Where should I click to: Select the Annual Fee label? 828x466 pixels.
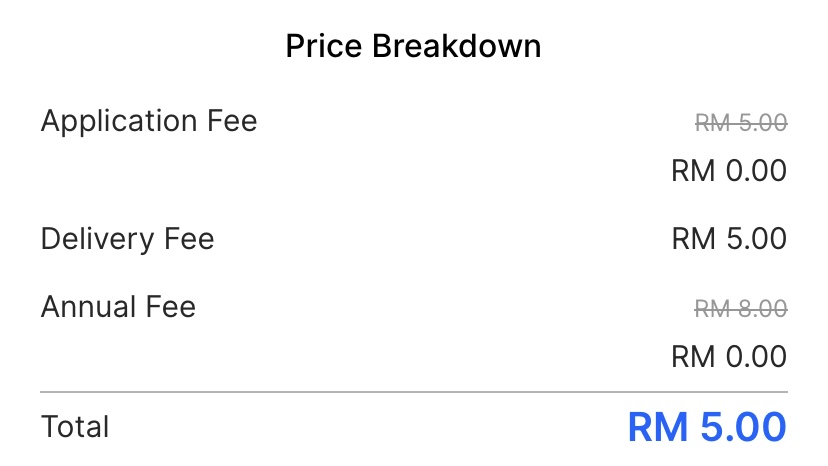click(x=118, y=306)
